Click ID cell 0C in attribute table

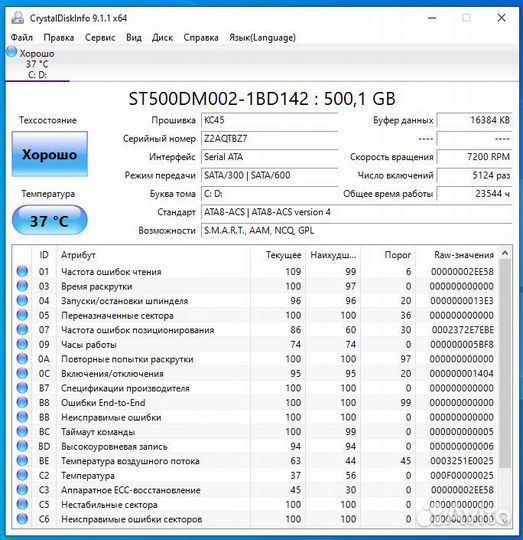point(44,374)
